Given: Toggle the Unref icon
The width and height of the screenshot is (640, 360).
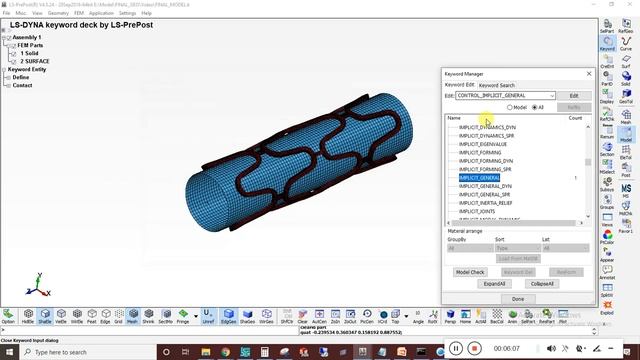Looking at the screenshot, I should (x=208, y=316).
